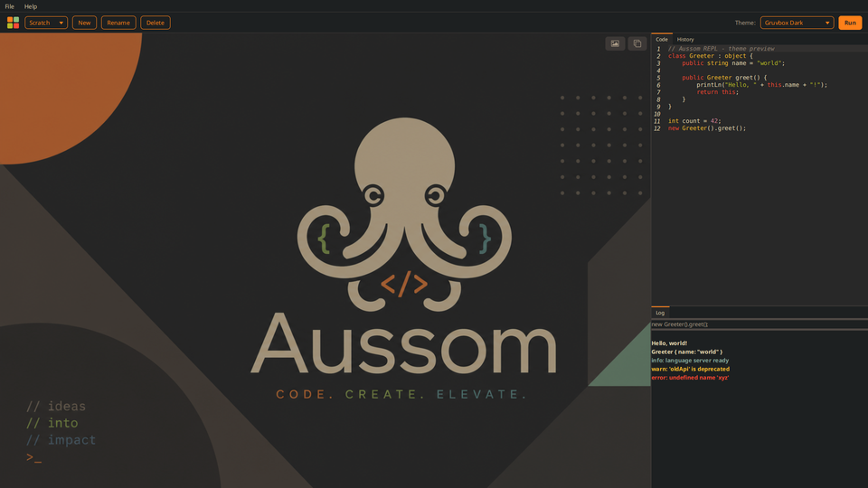Open the File menu
The width and height of the screenshot is (868, 488).
coord(9,6)
